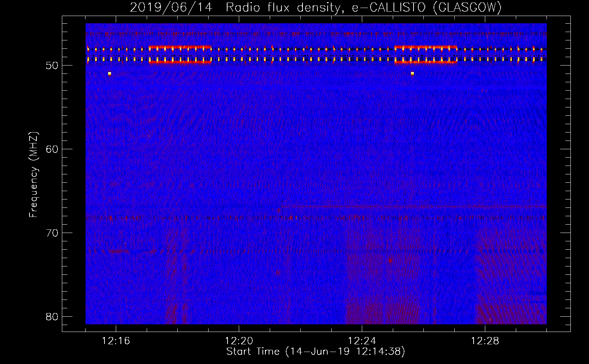Select the Frequency (MHZ) axis label
Viewport: 589px width, 364px height.
tap(33, 175)
